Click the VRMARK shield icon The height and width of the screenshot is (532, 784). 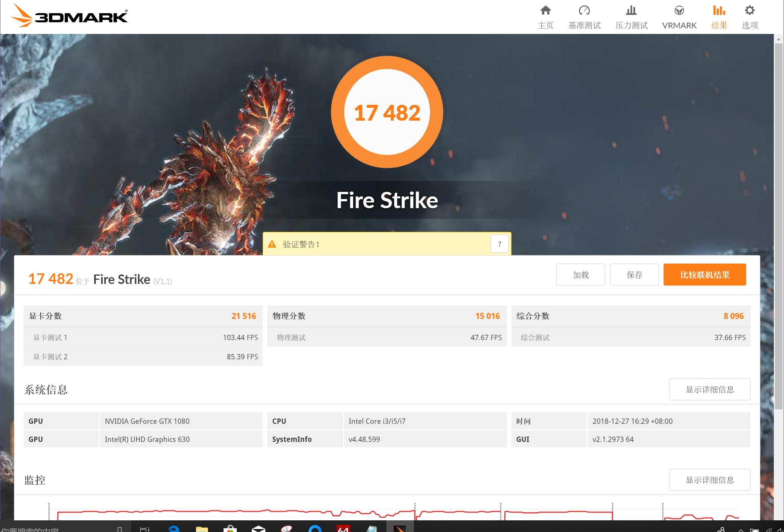tap(679, 11)
